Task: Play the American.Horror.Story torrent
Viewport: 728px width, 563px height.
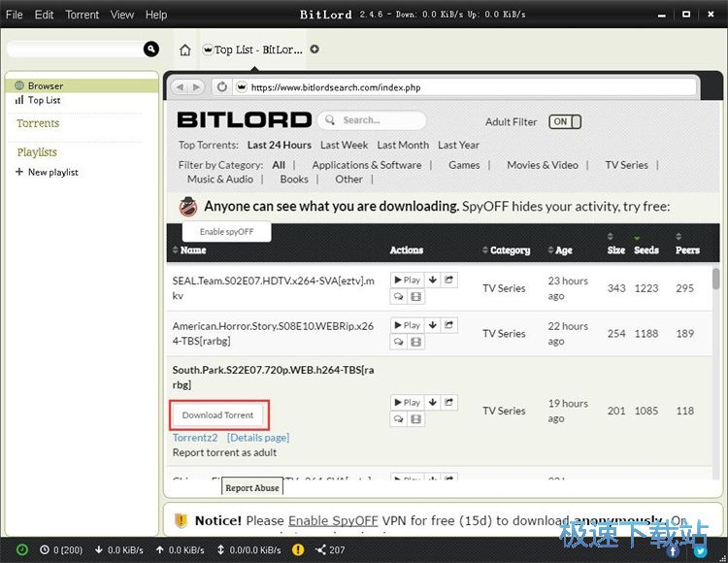Action: [x=407, y=325]
